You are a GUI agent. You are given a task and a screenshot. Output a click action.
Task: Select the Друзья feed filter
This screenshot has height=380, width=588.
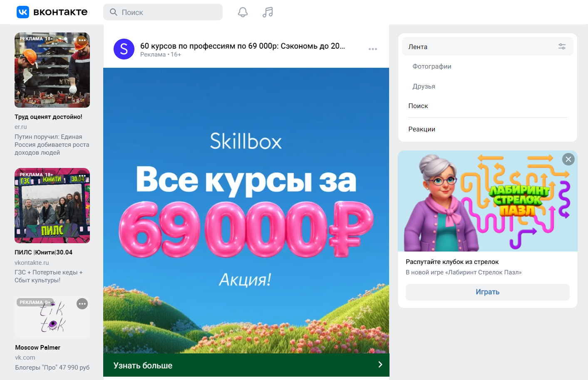click(424, 86)
